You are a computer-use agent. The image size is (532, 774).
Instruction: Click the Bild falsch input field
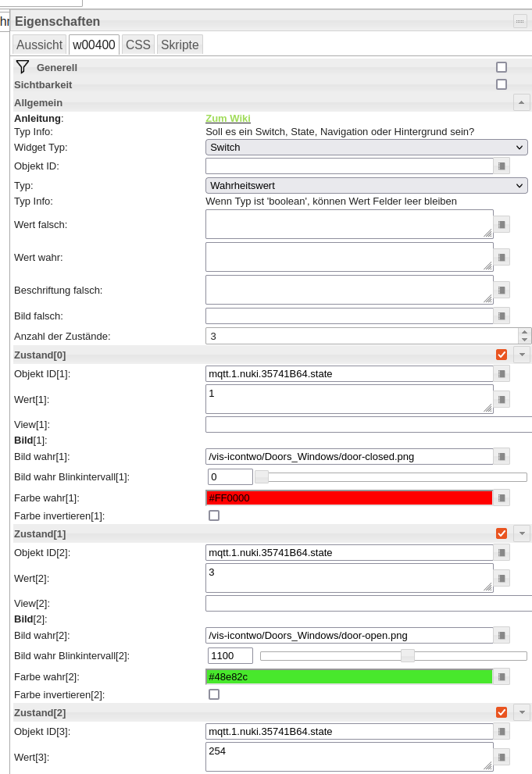349,316
